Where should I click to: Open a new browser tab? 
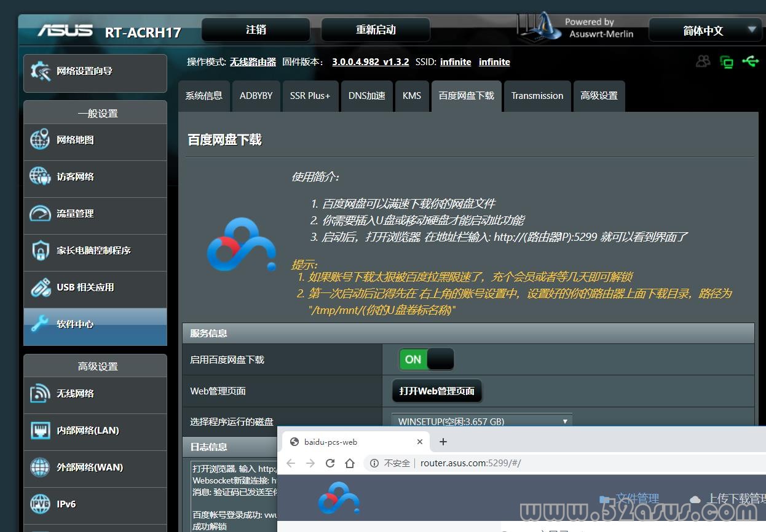[x=443, y=442]
